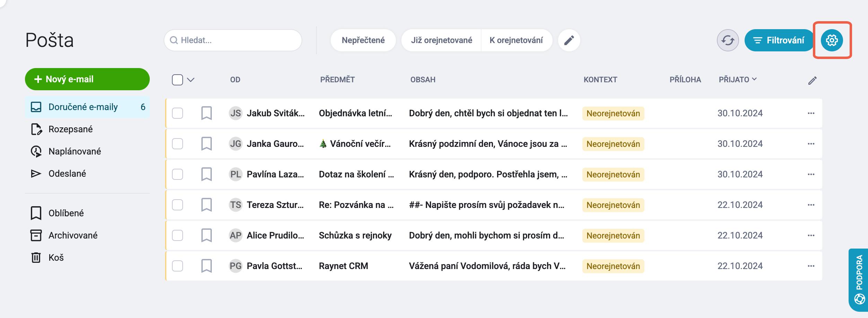Image resolution: width=868 pixels, height=318 pixels.
Task: Open Filtrování filter panel
Action: click(779, 40)
